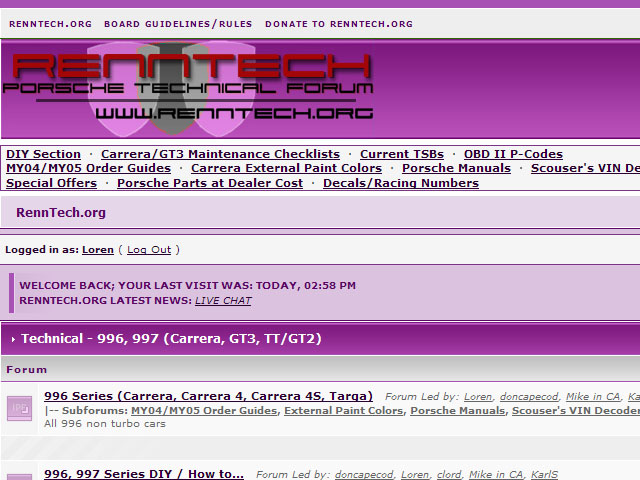Open Board Guidelines/Rules in top navigation
The width and height of the screenshot is (640, 480).
(x=178, y=24)
